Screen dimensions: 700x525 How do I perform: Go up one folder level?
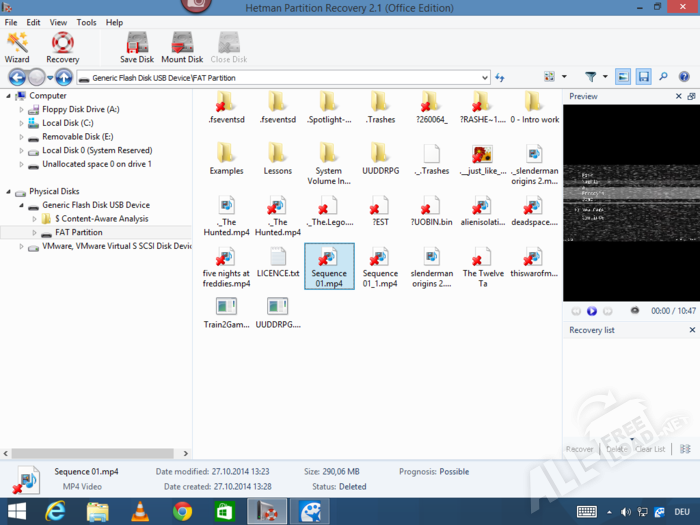point(64,77)
